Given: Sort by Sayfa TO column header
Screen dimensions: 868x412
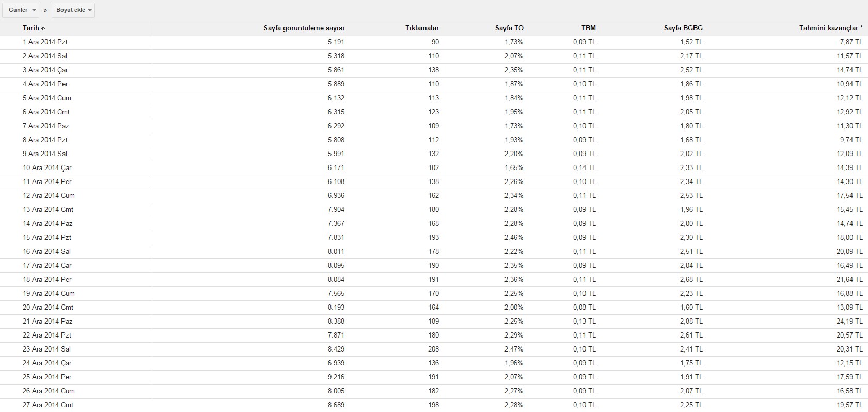Looking at the screenshot, I should tap(509, 28).
